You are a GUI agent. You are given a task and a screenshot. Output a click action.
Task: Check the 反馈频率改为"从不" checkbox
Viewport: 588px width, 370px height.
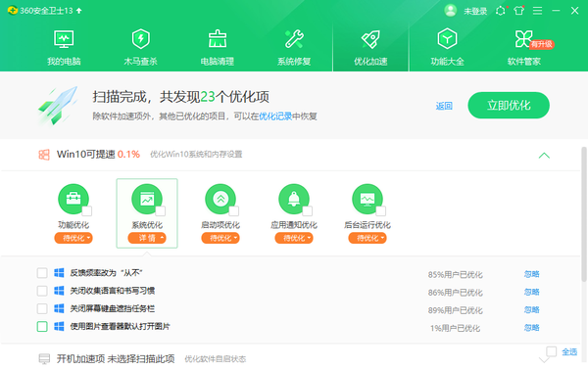[x=42, y=273]
